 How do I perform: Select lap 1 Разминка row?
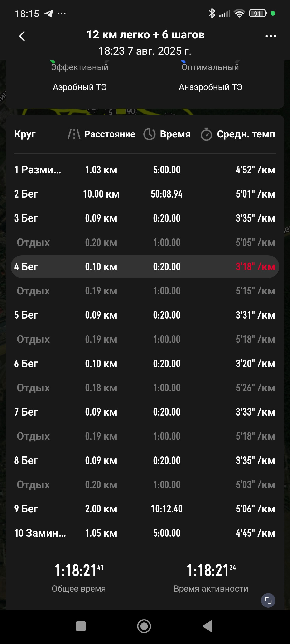145,170
